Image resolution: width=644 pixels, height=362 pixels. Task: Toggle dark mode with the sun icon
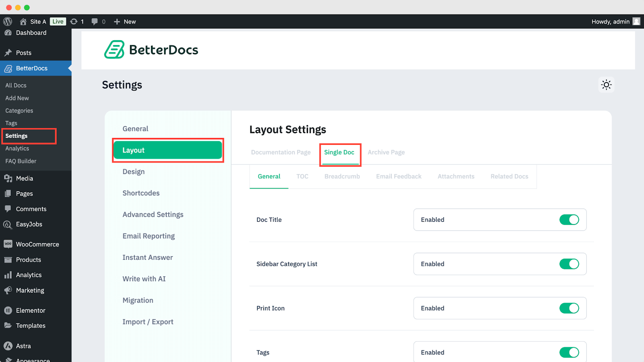pyautogui.click(x=606, y=85)
